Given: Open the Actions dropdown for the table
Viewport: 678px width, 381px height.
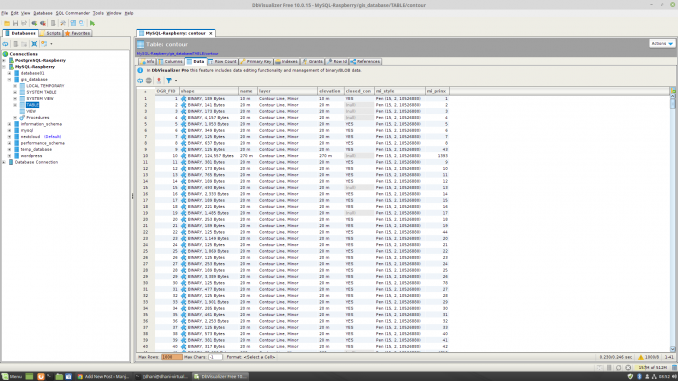Looking at the screenshot, I should point(662,44).
